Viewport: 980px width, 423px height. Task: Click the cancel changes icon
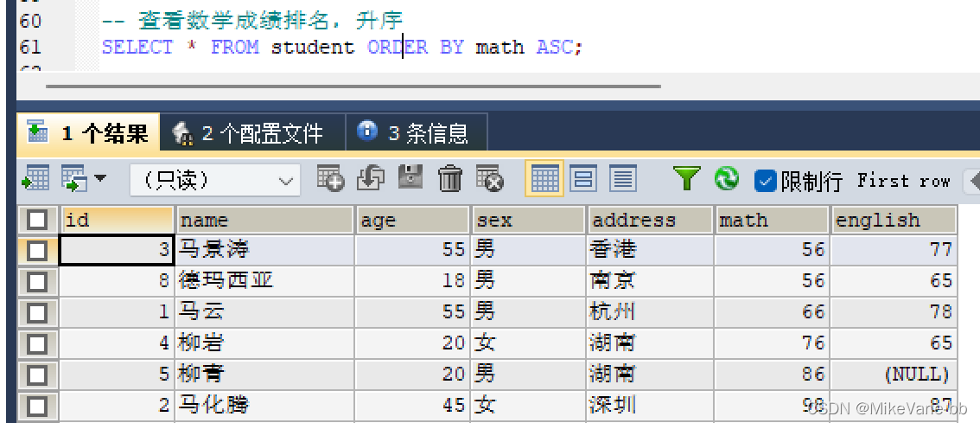pyautogui.click(x=490, y=179)
